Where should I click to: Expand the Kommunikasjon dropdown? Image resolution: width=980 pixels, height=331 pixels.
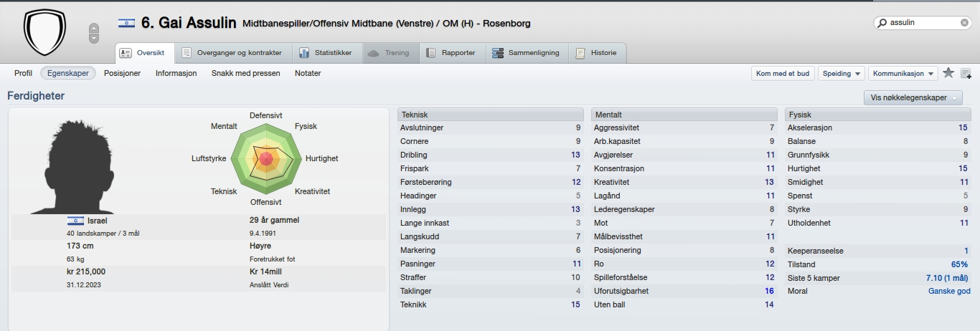903,74
